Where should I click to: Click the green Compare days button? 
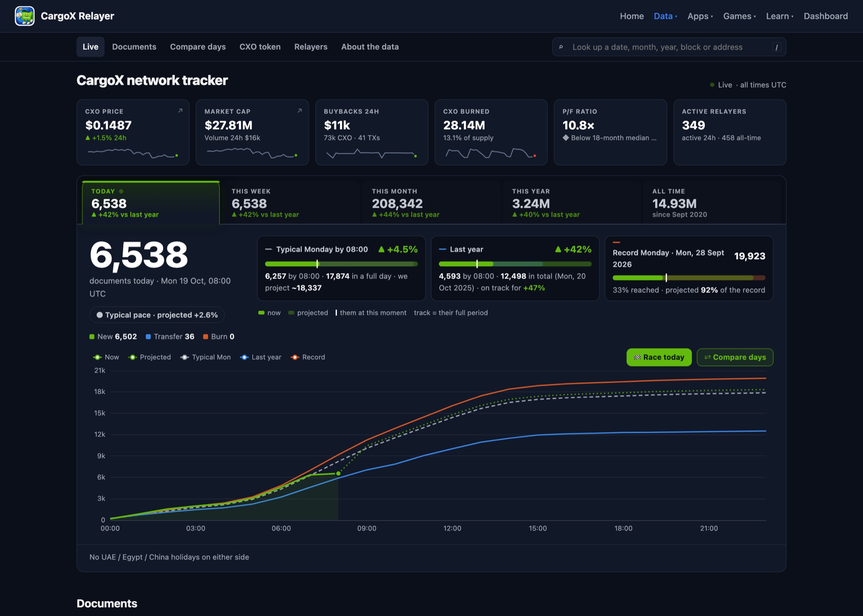tap(735, 357)
